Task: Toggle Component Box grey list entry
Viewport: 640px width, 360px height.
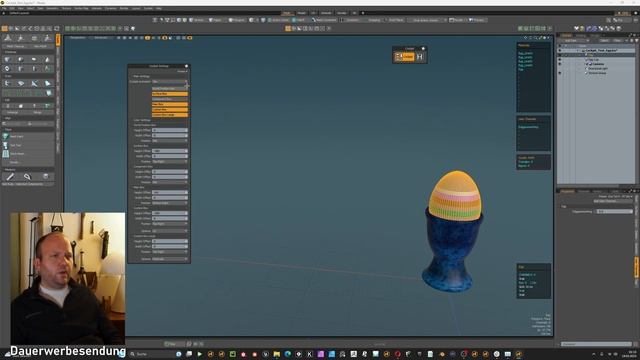Action: coord(170,99)
